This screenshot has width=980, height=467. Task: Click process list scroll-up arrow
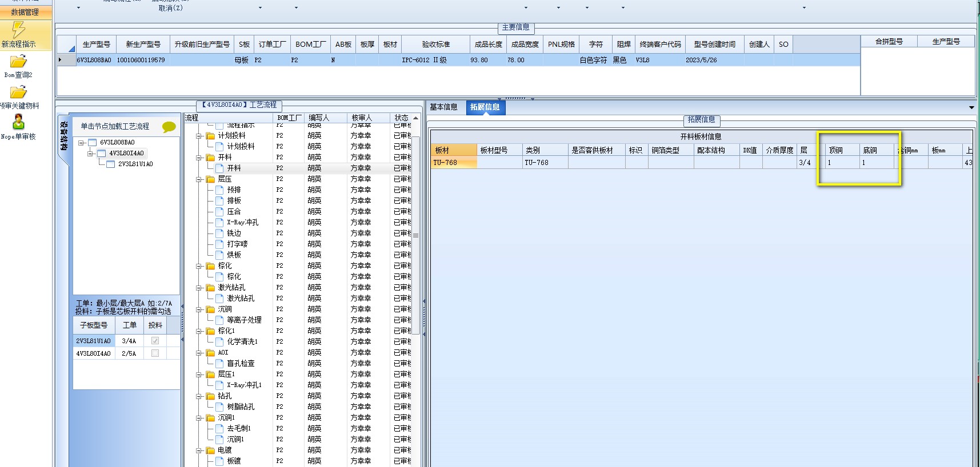[x=416, y=118]
